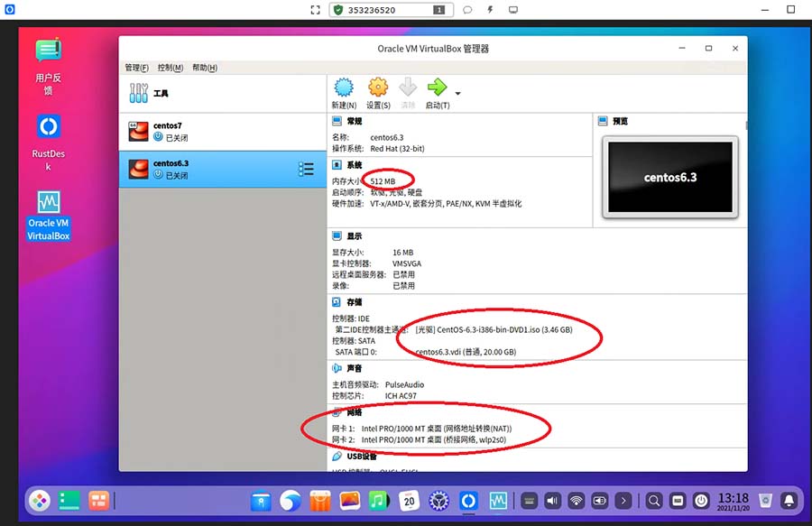Open the calendar dock icon showing 20
812x526 pixels.
click(x=409, y=501)
